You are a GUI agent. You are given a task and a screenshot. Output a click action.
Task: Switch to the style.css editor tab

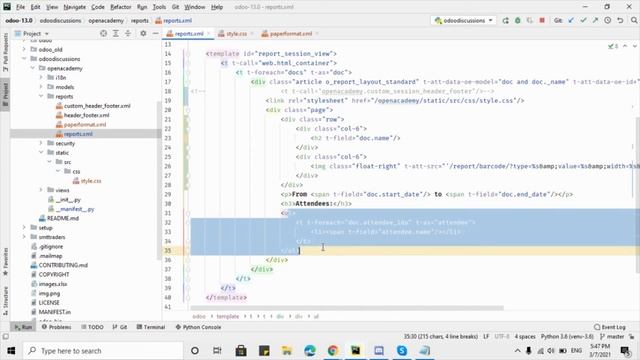236,33
